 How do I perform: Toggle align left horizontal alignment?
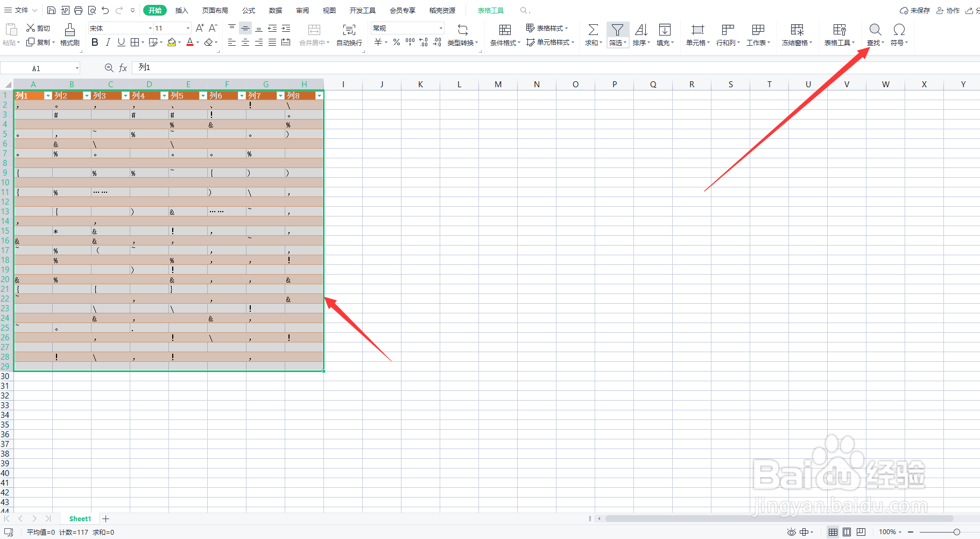coord(232,42)
